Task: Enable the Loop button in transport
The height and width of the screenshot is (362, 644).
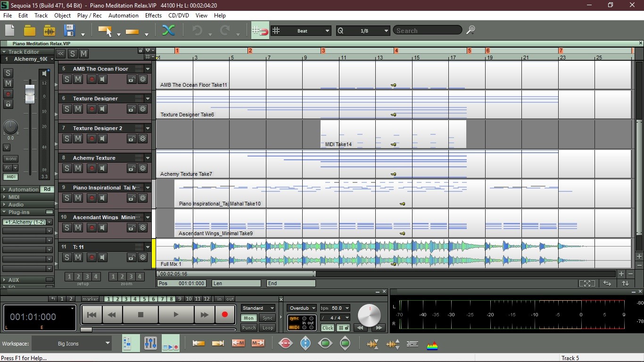Action: pyautogui.click(x=268, y=328)
